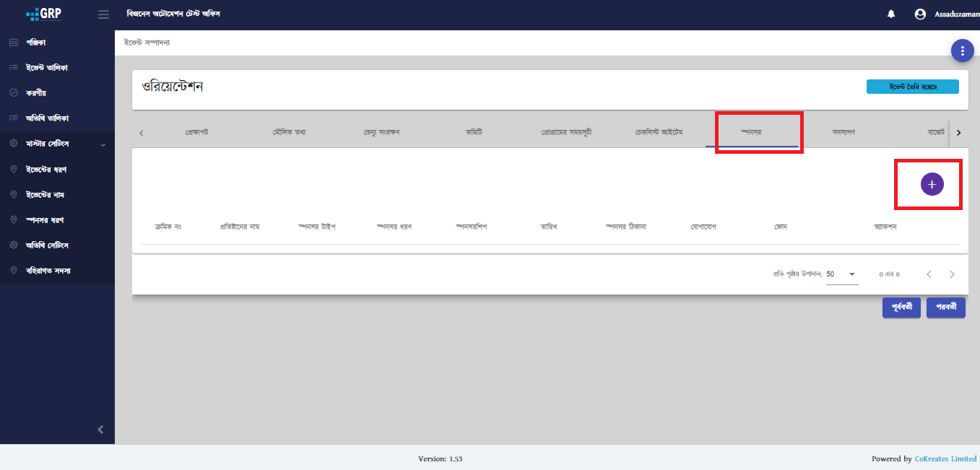The image size is (980, 470).
Task: Click the ওরিয়েন্টেশন event title
Action: pyautogui.click(x=173, y=87)
